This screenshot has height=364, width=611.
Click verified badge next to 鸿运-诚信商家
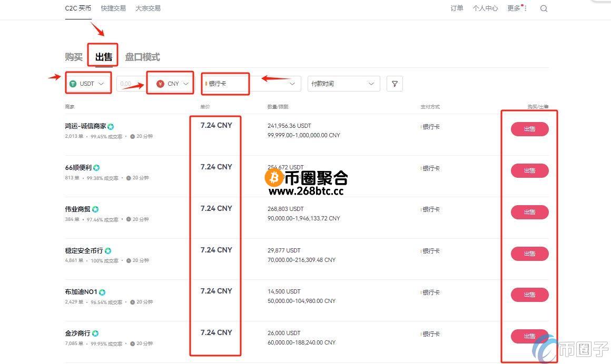click(x=111, y=127)
